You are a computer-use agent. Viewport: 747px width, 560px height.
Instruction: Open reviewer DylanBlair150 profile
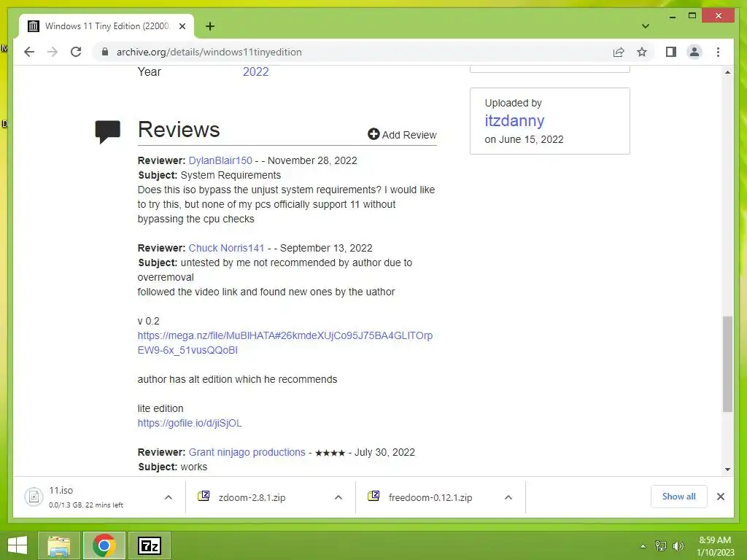tap(220, 160)
